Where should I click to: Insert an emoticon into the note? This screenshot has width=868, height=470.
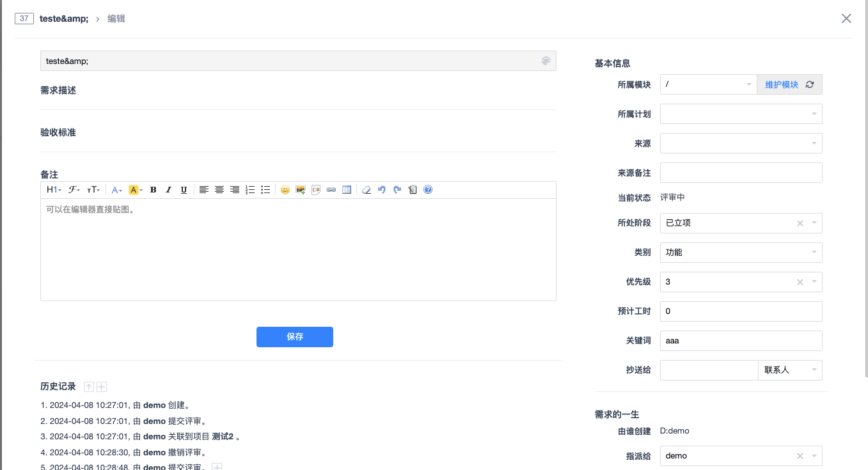tap(285, 190)
